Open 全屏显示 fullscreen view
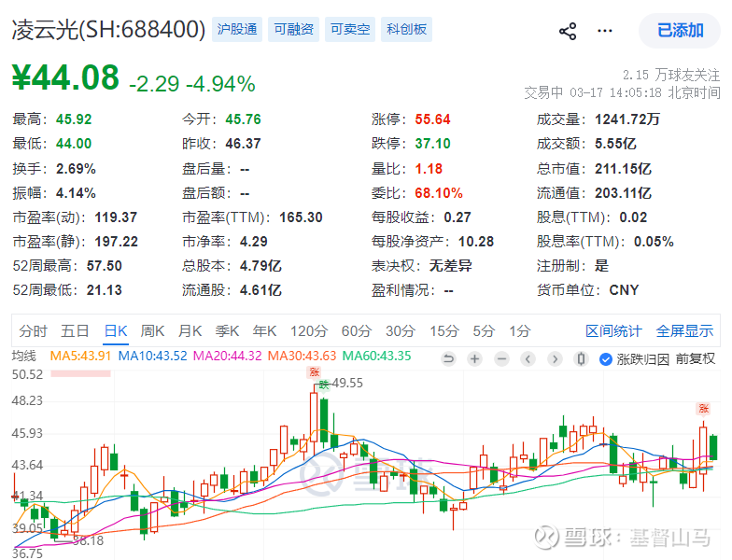 pyautogui.click(x=685, y=331)
